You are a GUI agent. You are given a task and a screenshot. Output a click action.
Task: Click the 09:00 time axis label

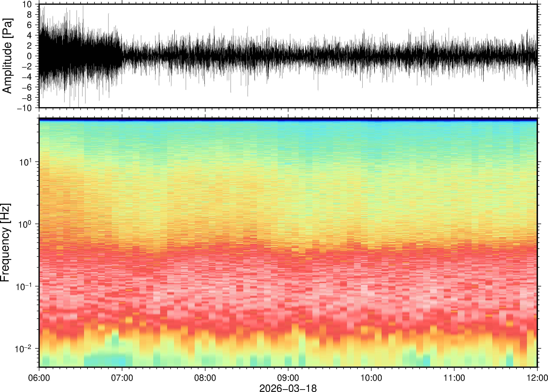[288, 378]
